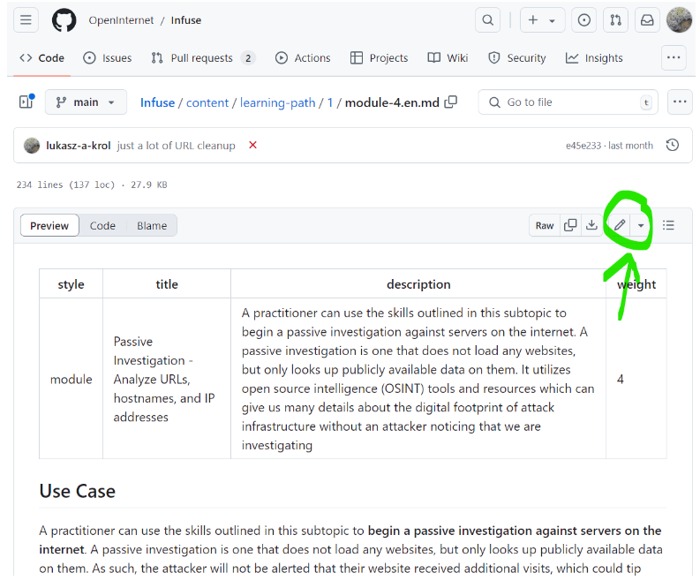This screenshot has height=588, width=700.
Task: Go to GitHub home via Octocat logo
Action: pos(64,20)
